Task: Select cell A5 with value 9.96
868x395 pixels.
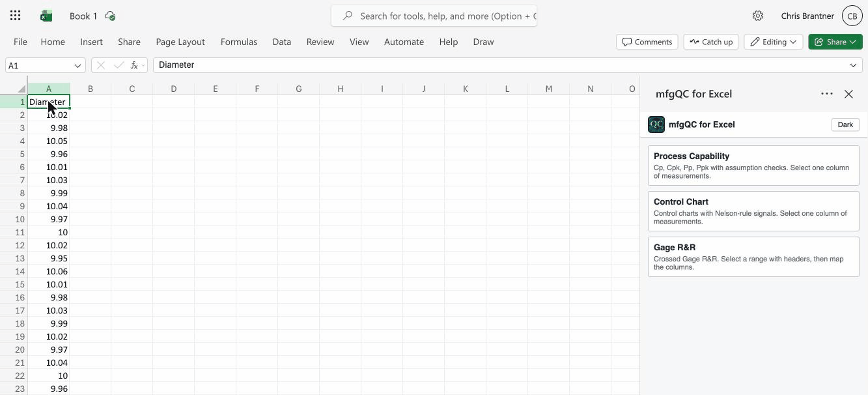Action: [x=49, y=154]
